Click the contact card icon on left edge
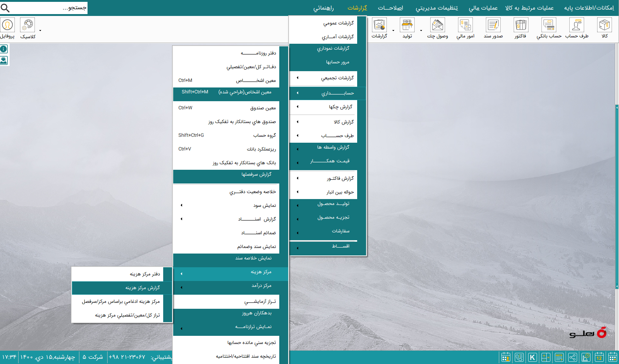Image resolution: width=619 pixels, height=364 pixels. coord(4,60)
